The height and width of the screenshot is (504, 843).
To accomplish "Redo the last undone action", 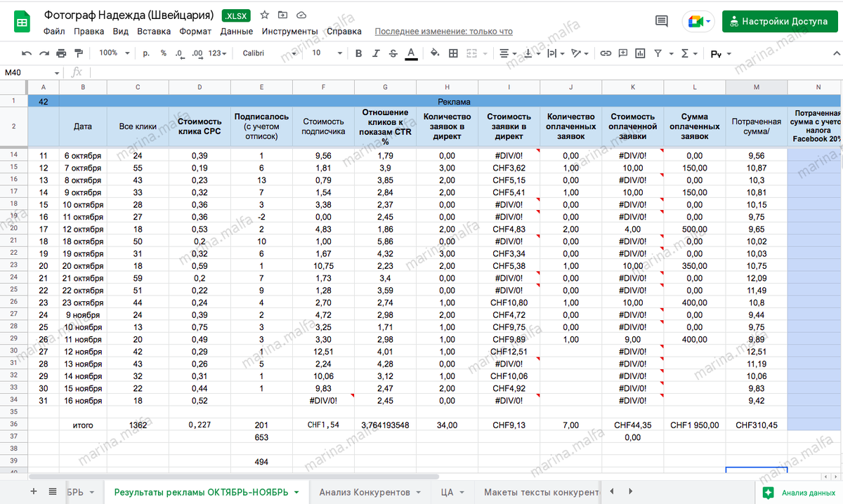I will point(44,53).
